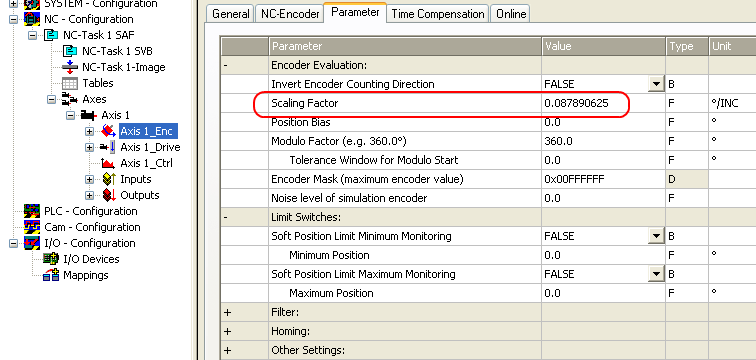
Task: Select I/O Devices in the tree
Action: click(x=91, y=259)
